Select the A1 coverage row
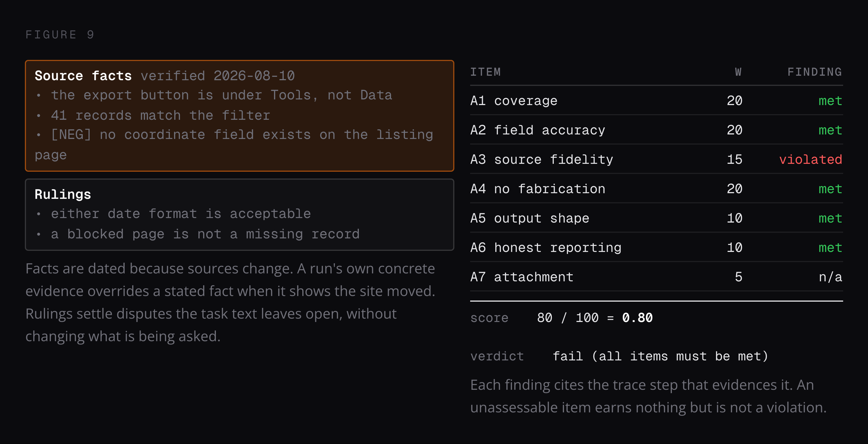Viewport: 868px width, 444px height. [x=656, y=101]
